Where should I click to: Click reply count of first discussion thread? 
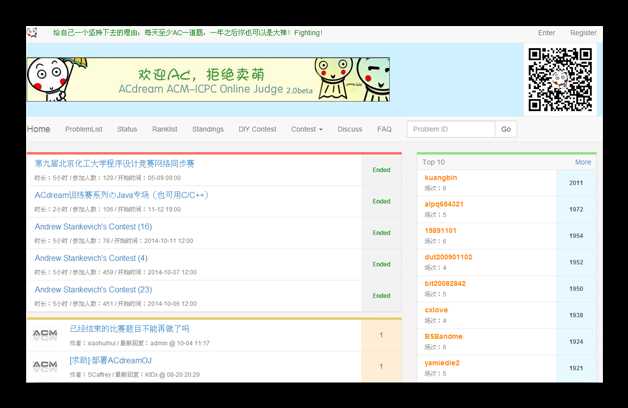[x=381, y=335]
